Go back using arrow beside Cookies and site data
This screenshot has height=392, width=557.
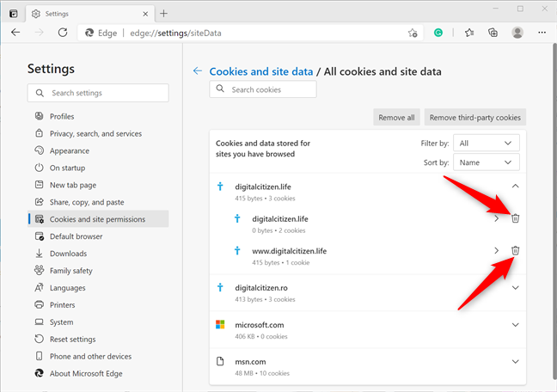tap(198, 70)
